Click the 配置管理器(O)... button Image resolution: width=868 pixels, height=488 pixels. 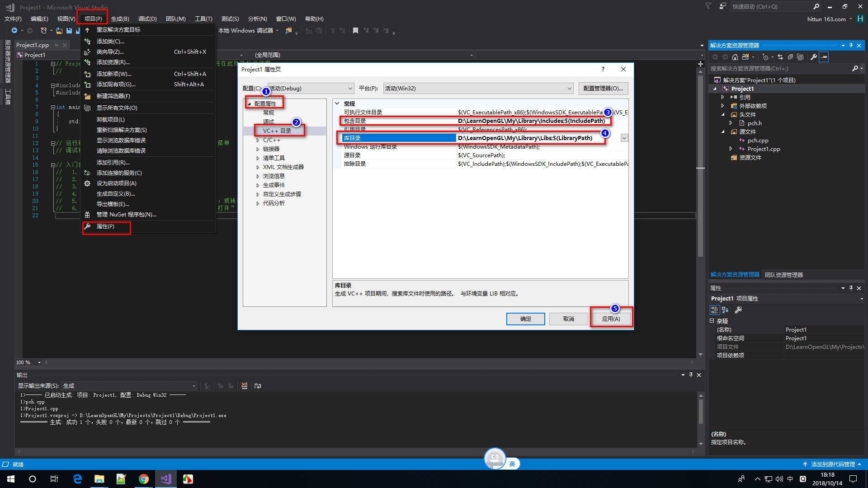(x=603, y=88)
